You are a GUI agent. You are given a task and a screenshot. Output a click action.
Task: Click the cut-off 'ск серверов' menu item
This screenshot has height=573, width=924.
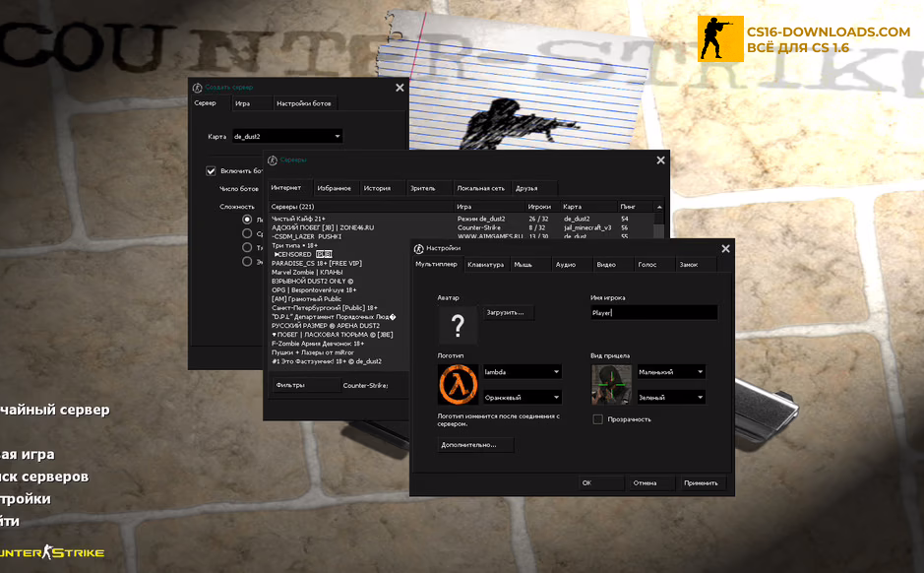pyautogui.click(x=44, y=477)
